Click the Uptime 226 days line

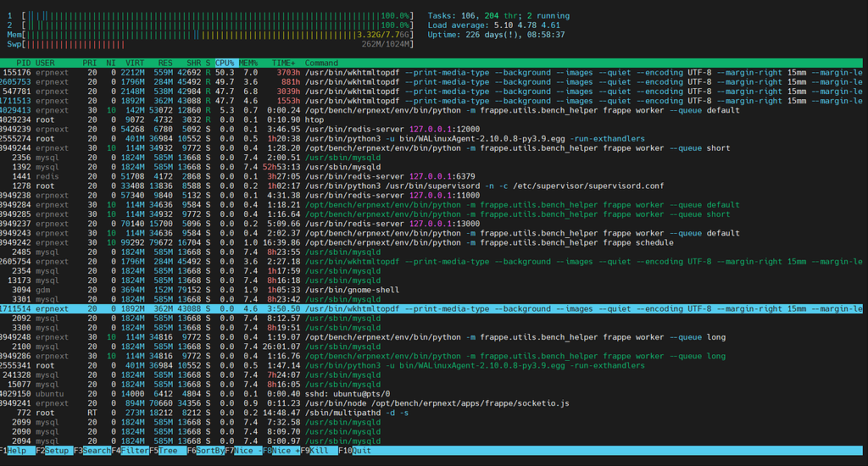tap(496, 35)
